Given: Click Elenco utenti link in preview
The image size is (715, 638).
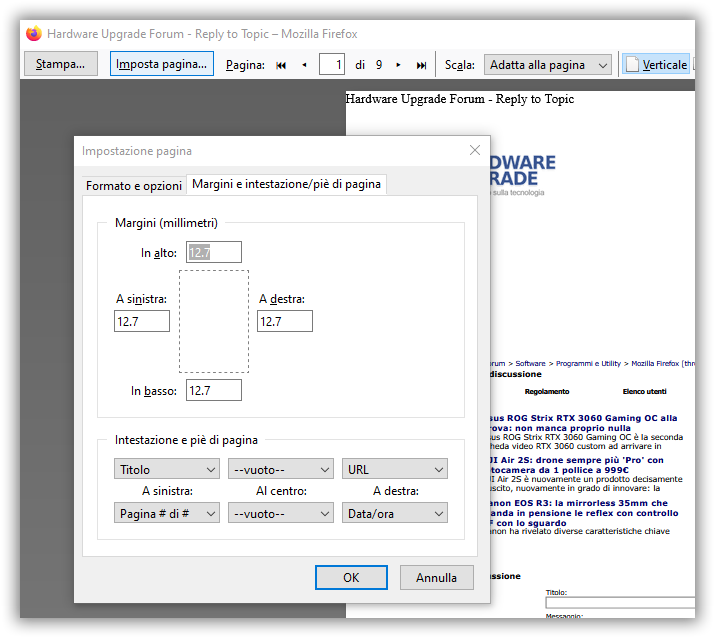Looking at the screenshot, I should [x=644, y=391].
